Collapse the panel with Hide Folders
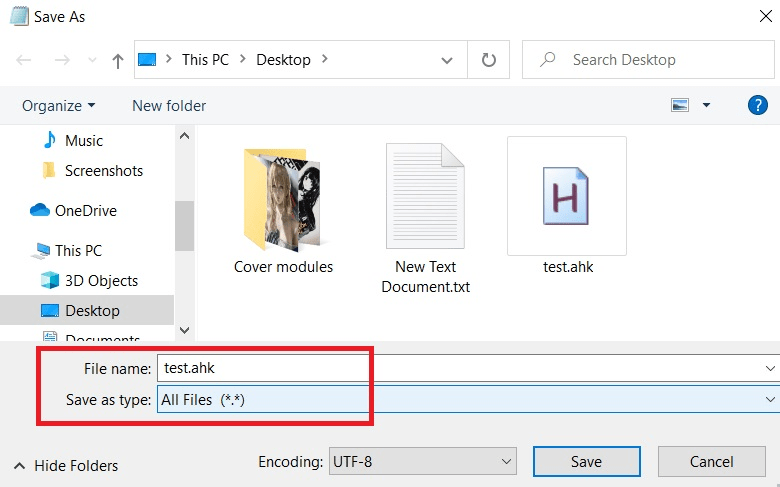The image size is (780, 487). click(66, 465)
